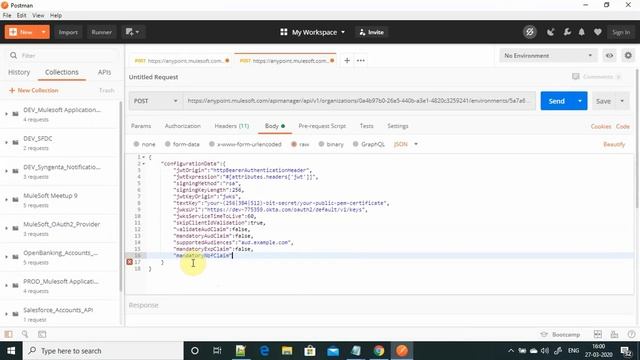
Task: Open Chrome from the taskbar
Action: pos(379,351)
